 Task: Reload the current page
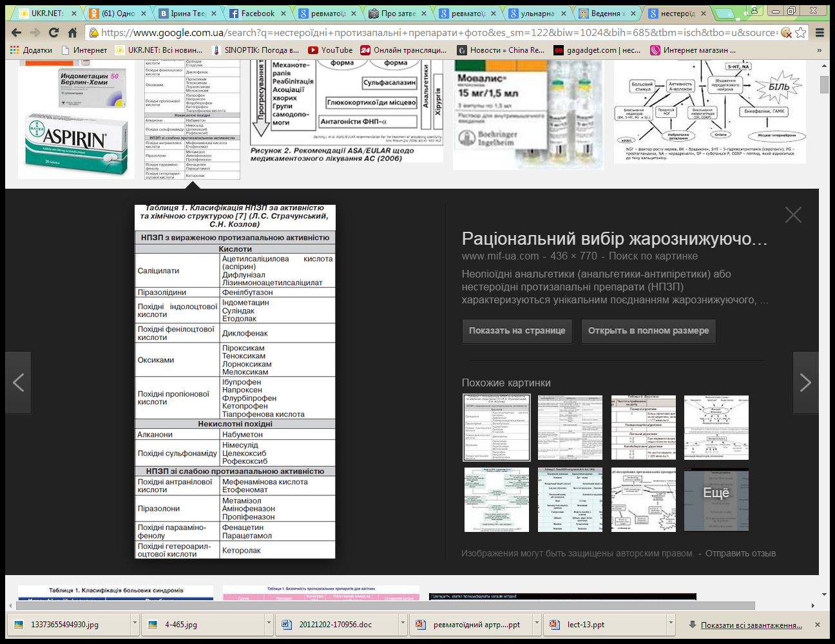pos(53,33)
